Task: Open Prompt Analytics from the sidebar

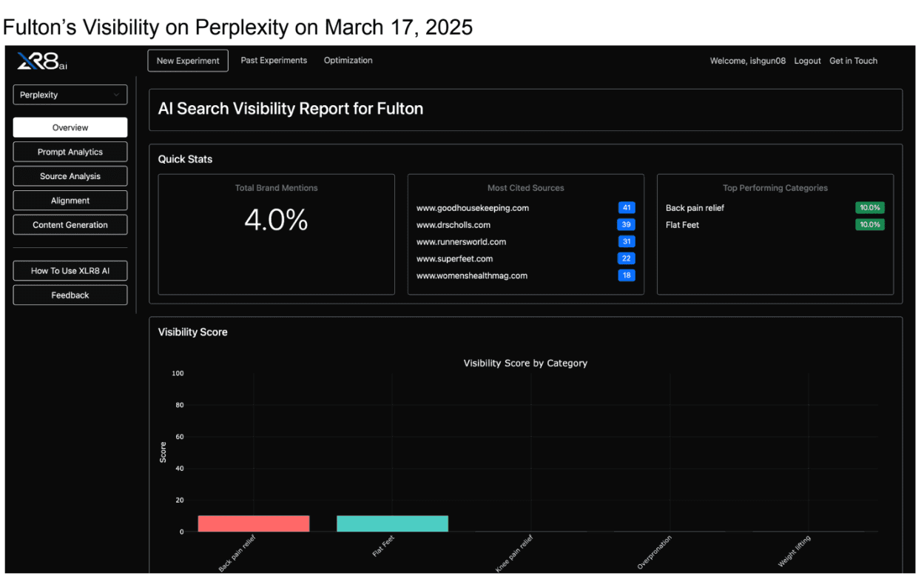Action: click(70, 151)
